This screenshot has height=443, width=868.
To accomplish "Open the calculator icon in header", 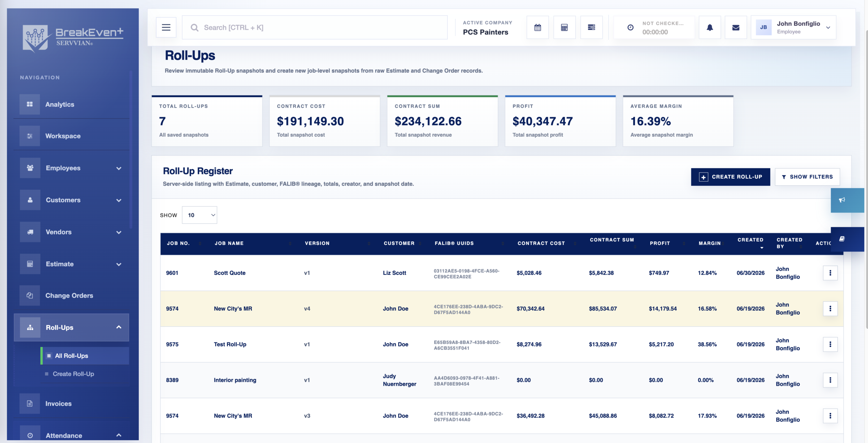I will (x=564, y=27).
